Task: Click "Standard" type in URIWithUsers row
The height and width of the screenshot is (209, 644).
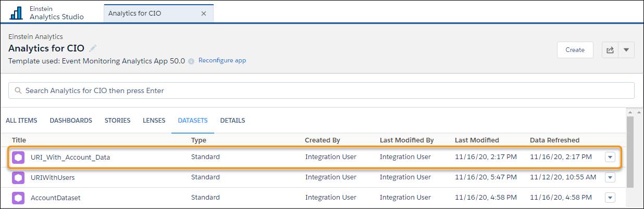Action: point(205,177)
